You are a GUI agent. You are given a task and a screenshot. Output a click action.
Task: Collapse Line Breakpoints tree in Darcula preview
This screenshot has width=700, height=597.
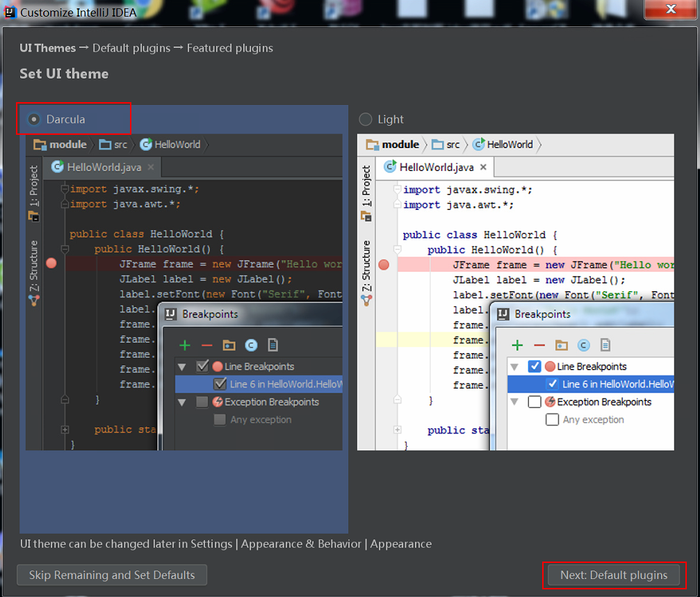181,367
